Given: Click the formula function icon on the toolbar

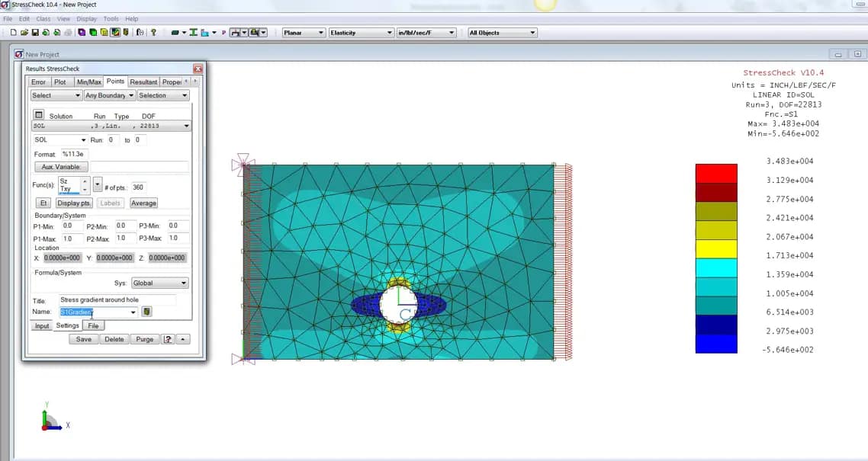Looking at the screenshot, I should (x=141, y=32).
